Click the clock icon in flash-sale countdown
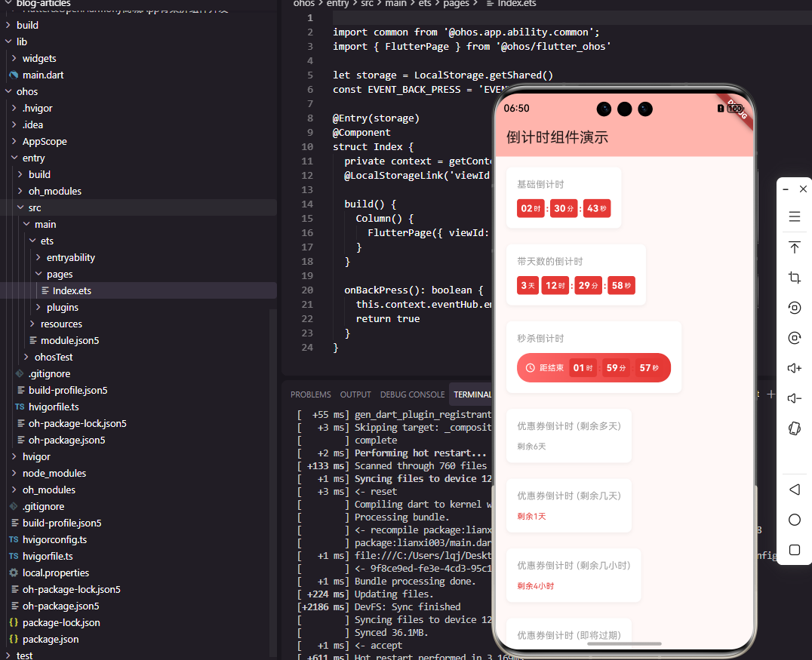 pyautogui.click(x=531, y=368)
